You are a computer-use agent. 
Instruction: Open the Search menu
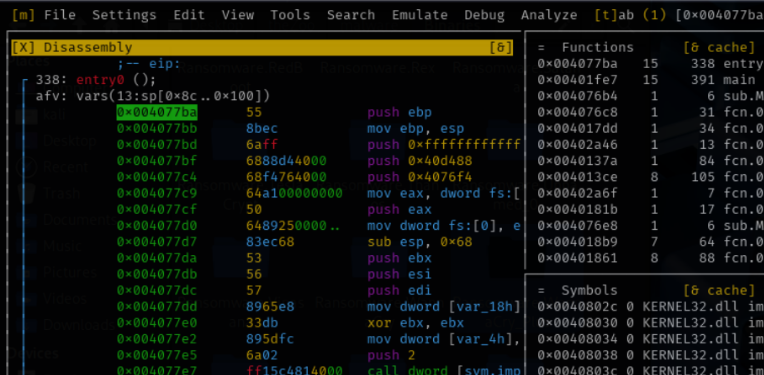(351, 15)
